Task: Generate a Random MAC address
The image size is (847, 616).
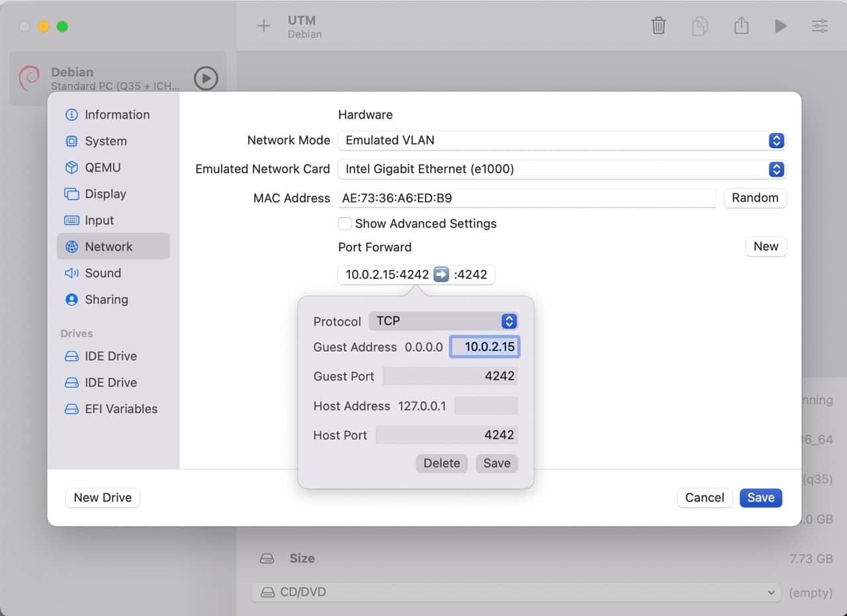Action: (755, 198)
